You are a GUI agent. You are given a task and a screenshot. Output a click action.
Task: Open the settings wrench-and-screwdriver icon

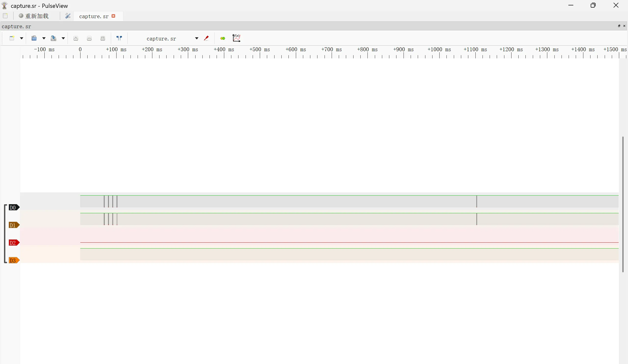coord(68,16)
